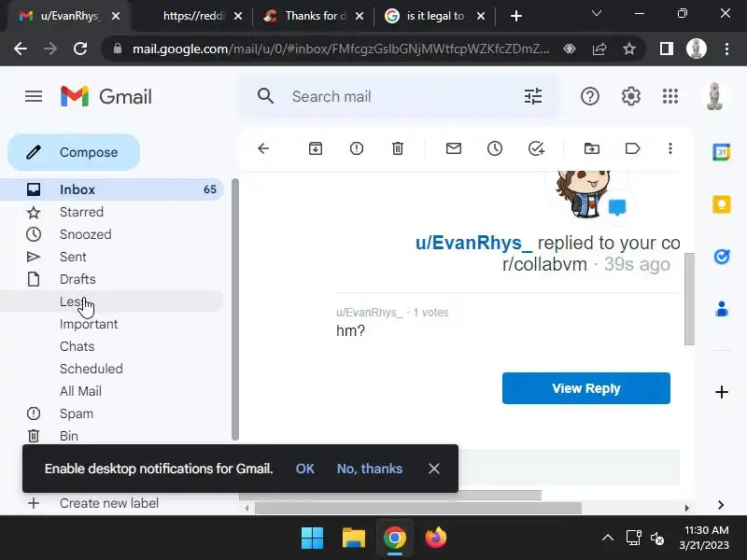The height and width of the screenshot is (560, 747).
Task: Archive this email
Action: point(316,148)
